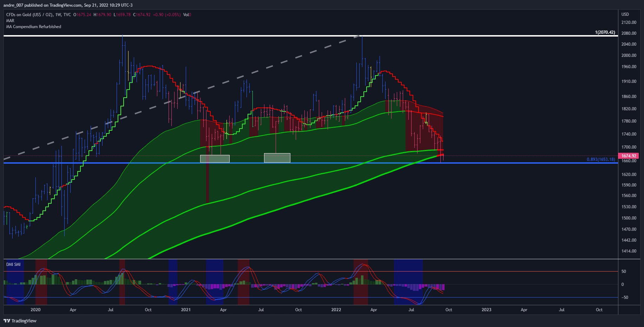Click the 1620.00 price axis label
This screenshot has height=327, width=644.
pyautogui.click(x=629, y=175)
